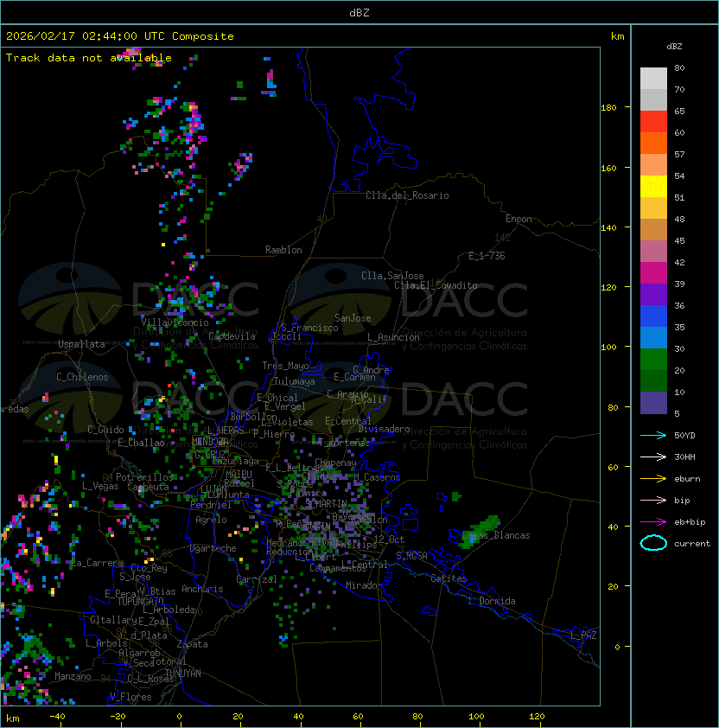Click the 'eb+bip' legend label

click(x=690, y=522)
